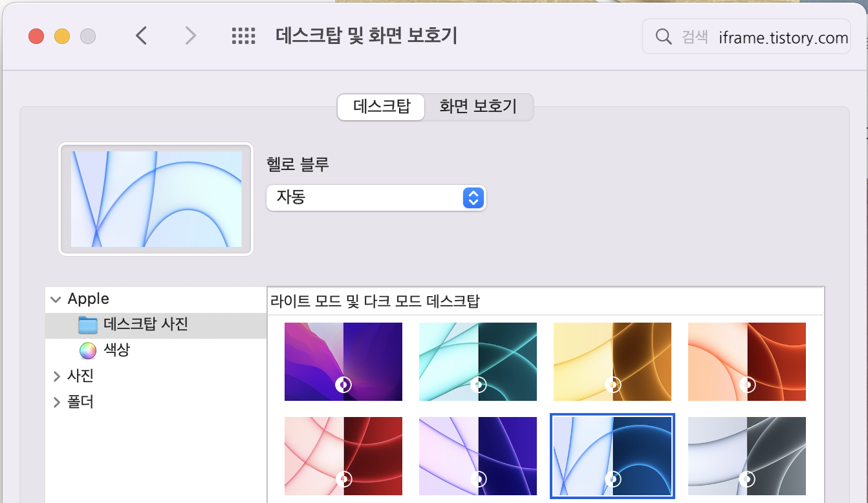Close the window with the red button
The width and height of the screenshot is (868, 503).
tap(36, 36)
